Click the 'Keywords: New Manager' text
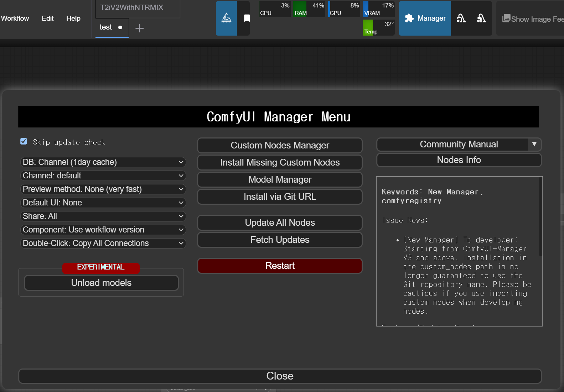 pos(432,192)
